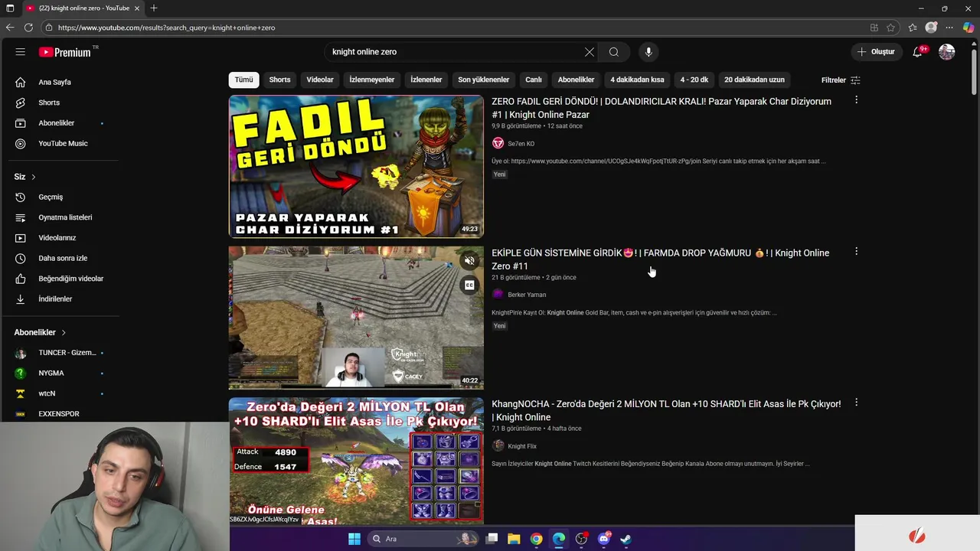The image size is (980, 551).
Task: Open the YouTube account avatar menu
Action: click(x=947, y=52)
